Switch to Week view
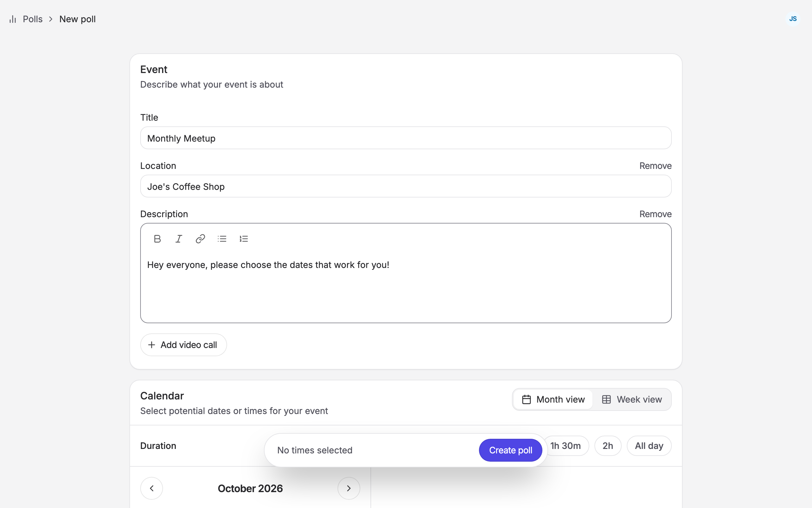Image resolution: width=812 pixels, height=508 pixels. (x=632, y=399)
